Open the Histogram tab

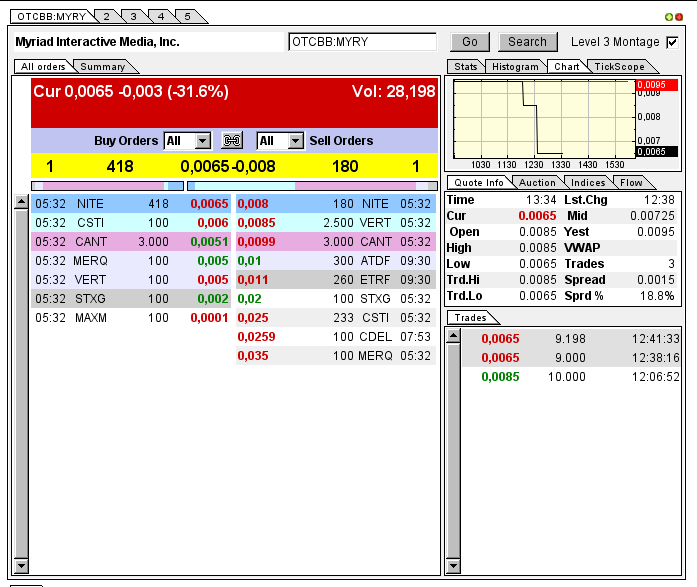pyautogui.click(x=515, y=67)
